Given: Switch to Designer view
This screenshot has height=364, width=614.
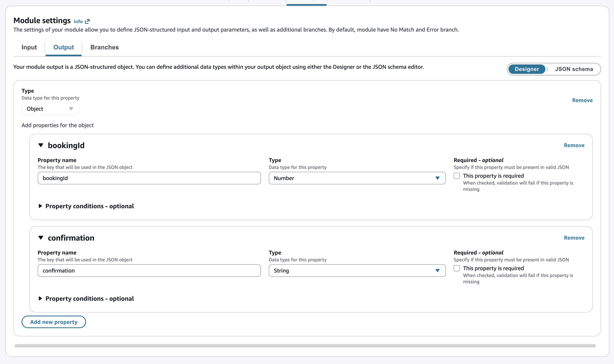Looking at the screenshot, I should tap(527, 69).
